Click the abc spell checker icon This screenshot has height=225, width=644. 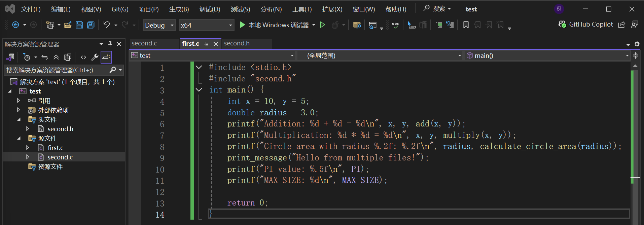(395, 25)
